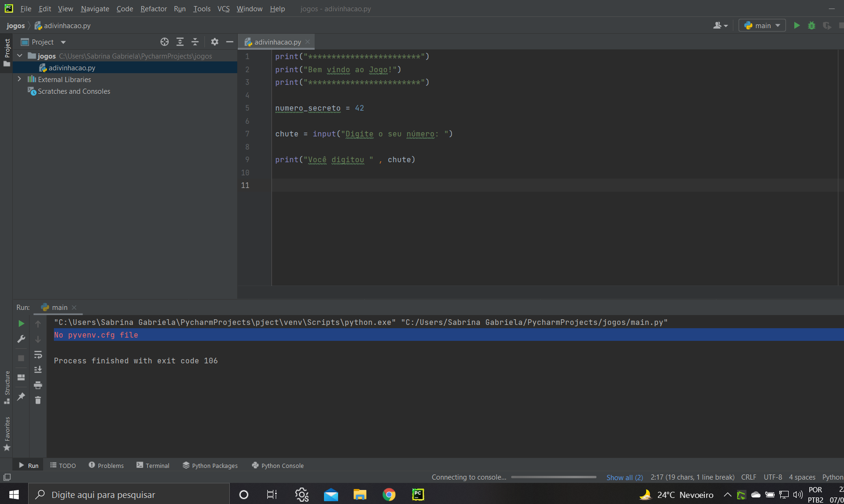Change UTF-8 file encoding in status bar

(773, 477)
